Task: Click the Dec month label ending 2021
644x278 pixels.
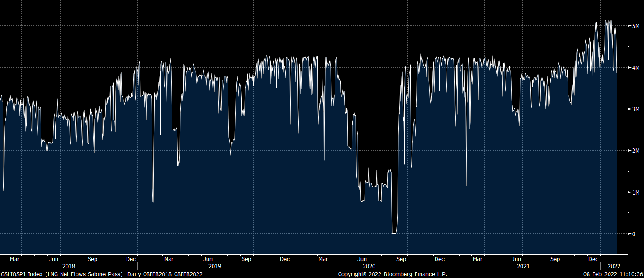Action: coord(593,259)
